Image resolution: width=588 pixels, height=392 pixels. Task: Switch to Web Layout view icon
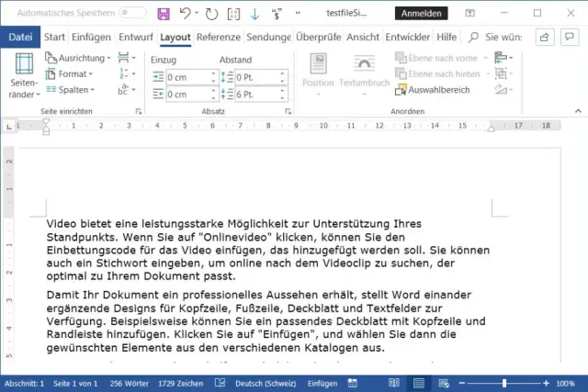(x=444, y=382)
